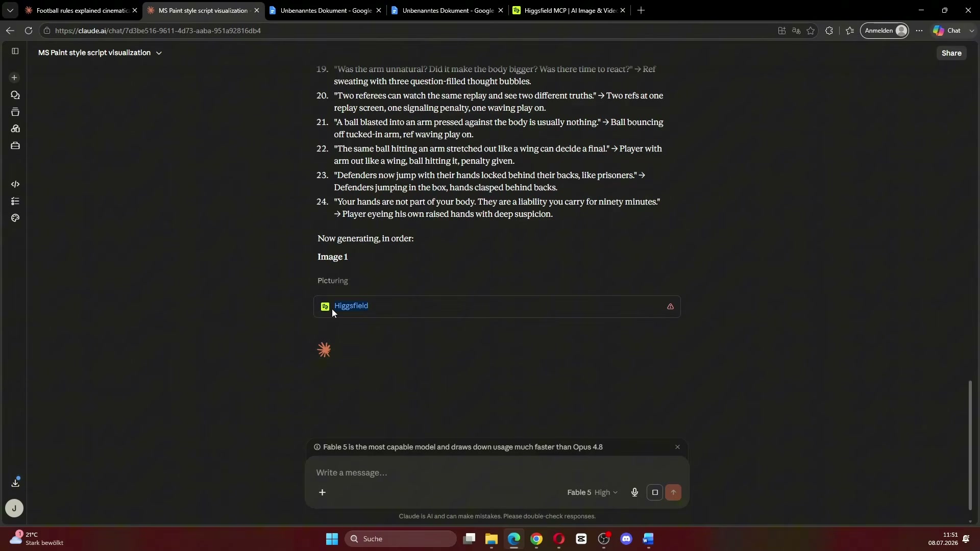Start a new chat with plus icon
Screen dimensions: 980x551
pyautogui.click(x=14, y=78)
